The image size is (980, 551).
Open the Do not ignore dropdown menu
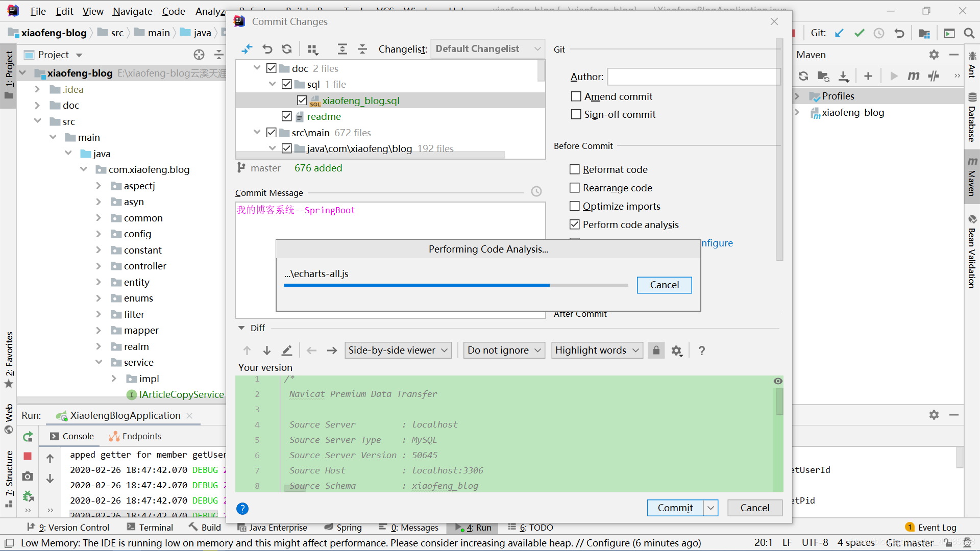504,350
